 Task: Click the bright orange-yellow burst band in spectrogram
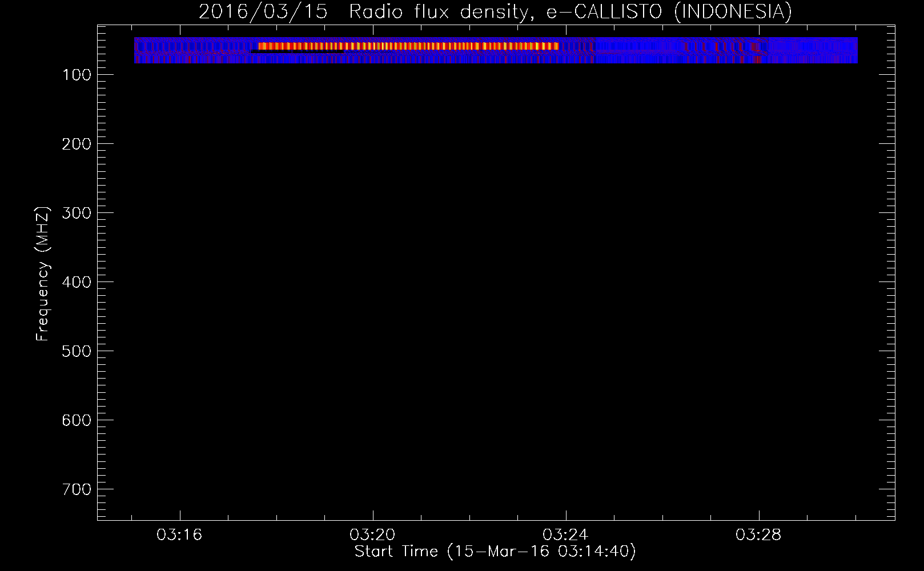pyautogui.click(x=408, y=46)
